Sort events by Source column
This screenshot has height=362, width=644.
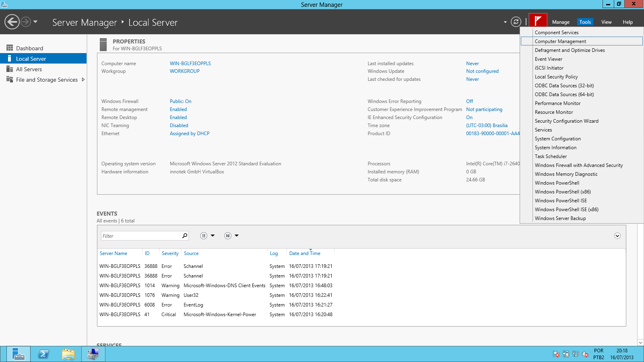[191, 253]
